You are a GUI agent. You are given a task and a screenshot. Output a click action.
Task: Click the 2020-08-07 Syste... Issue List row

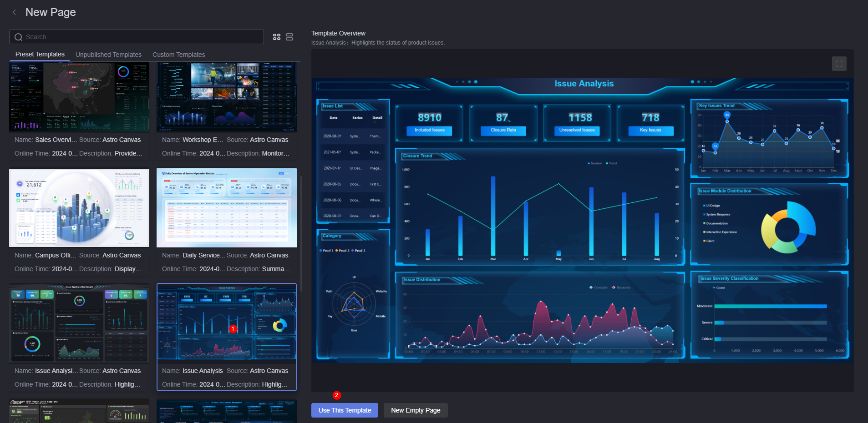(353, 136)
